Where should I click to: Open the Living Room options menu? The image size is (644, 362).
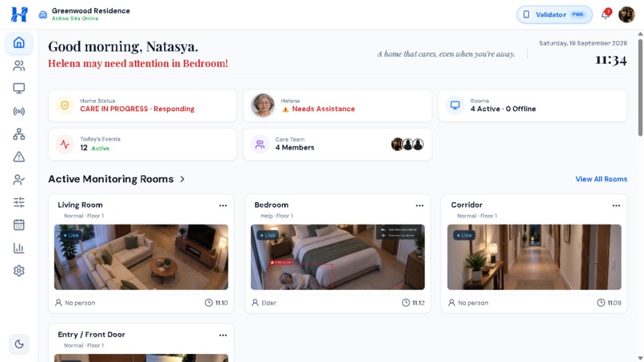point(223,205)
